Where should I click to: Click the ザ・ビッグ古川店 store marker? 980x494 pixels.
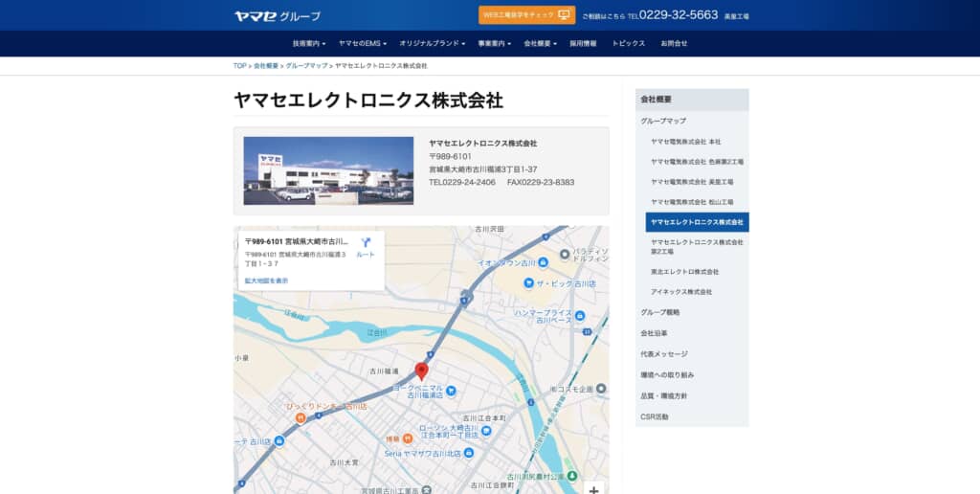pos(528,283)
